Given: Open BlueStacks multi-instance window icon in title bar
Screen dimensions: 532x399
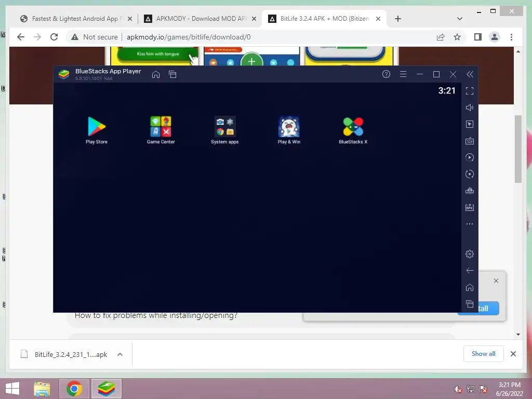Looking at the screenshot, I should click(172, 74).
